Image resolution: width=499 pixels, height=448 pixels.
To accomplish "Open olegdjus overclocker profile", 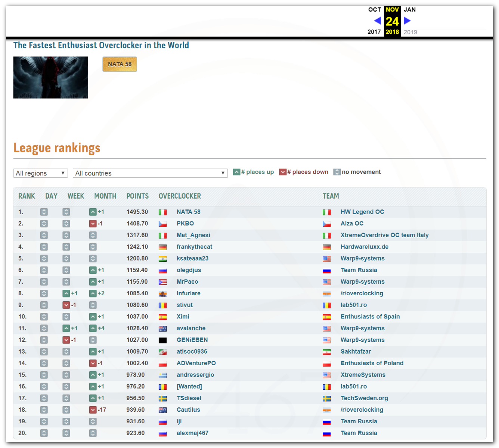I will coord(189,270).
